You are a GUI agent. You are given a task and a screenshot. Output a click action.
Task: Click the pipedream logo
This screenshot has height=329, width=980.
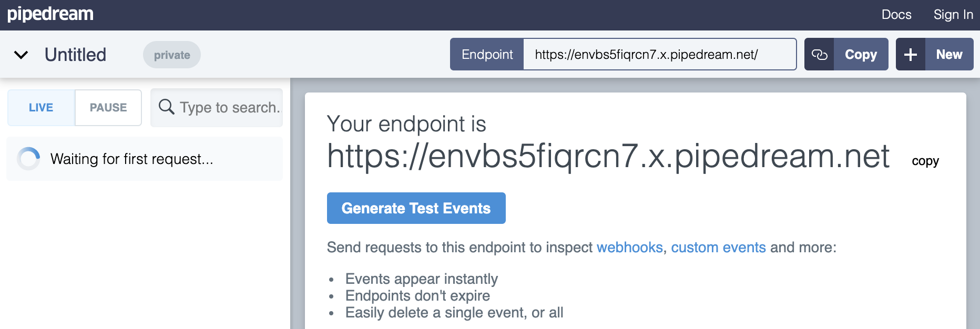coord(50,14)
